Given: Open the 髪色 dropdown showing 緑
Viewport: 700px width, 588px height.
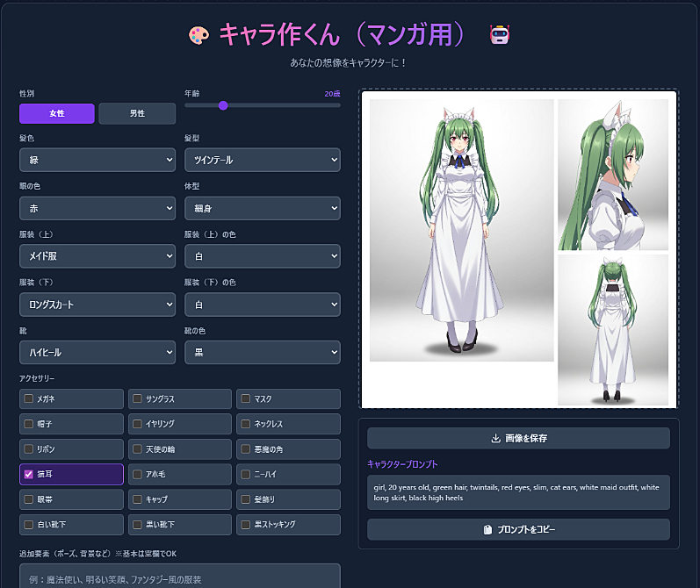Looking at the screenshot, I should click(97, 160).
